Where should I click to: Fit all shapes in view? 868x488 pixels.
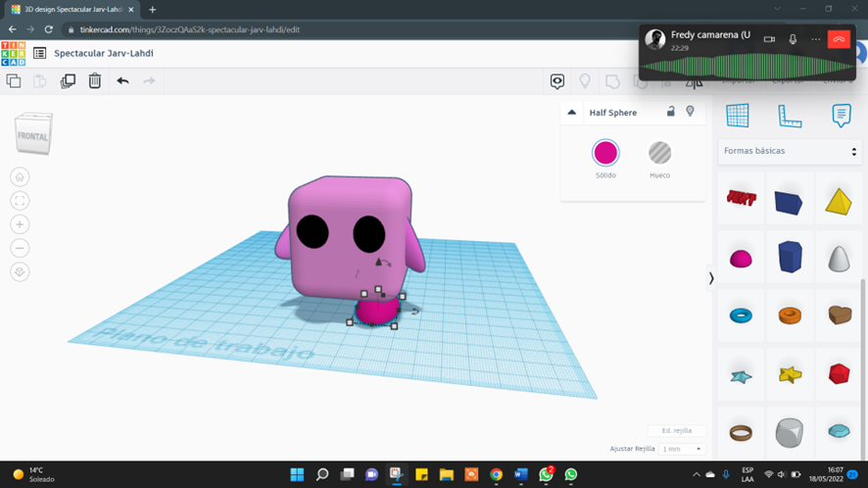pos(20,201)
